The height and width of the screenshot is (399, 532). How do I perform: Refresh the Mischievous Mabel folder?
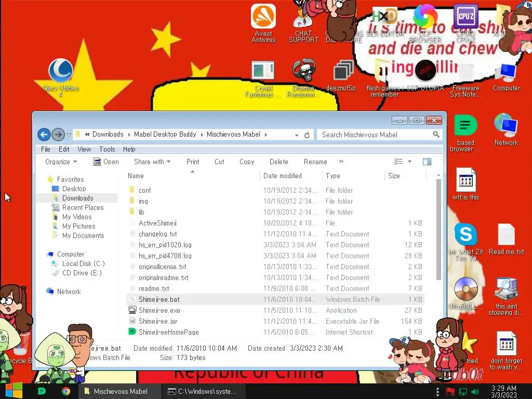tap(307, 135)
